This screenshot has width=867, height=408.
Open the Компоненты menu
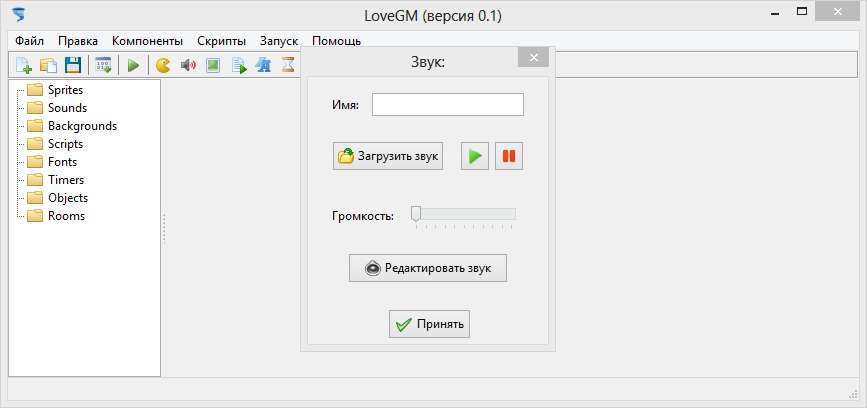[x=147, y=41]
